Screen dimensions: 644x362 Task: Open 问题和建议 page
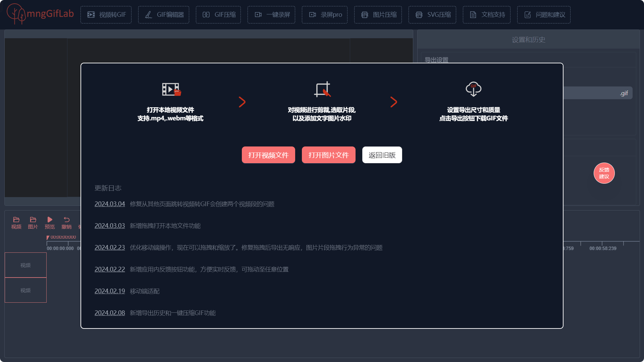[544, 15]
